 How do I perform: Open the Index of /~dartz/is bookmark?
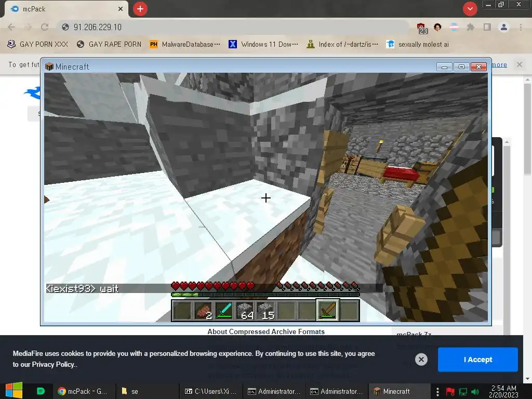click(342, 45)
